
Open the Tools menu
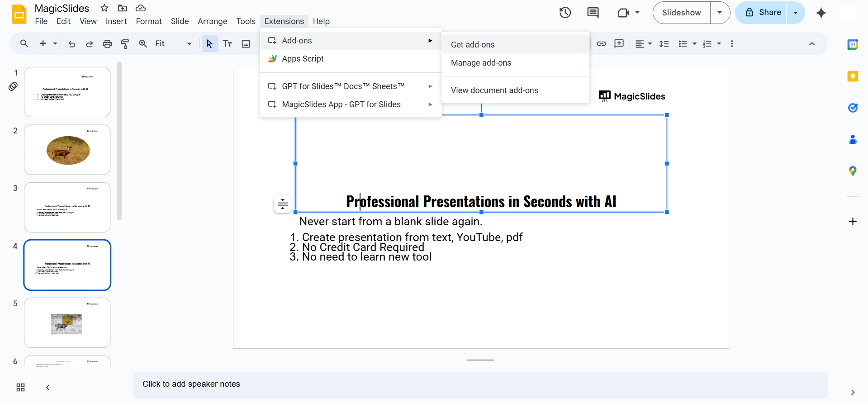[x=246, y=21]
